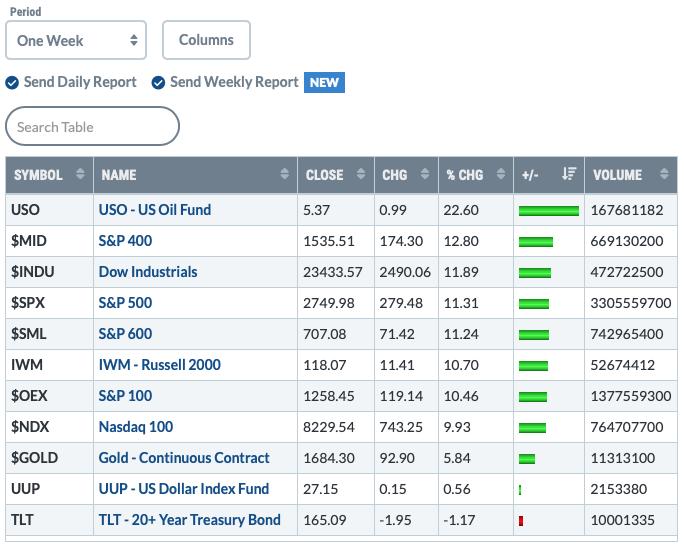Click the change value -1.95

pyautogui.click(x=395, y=520)
